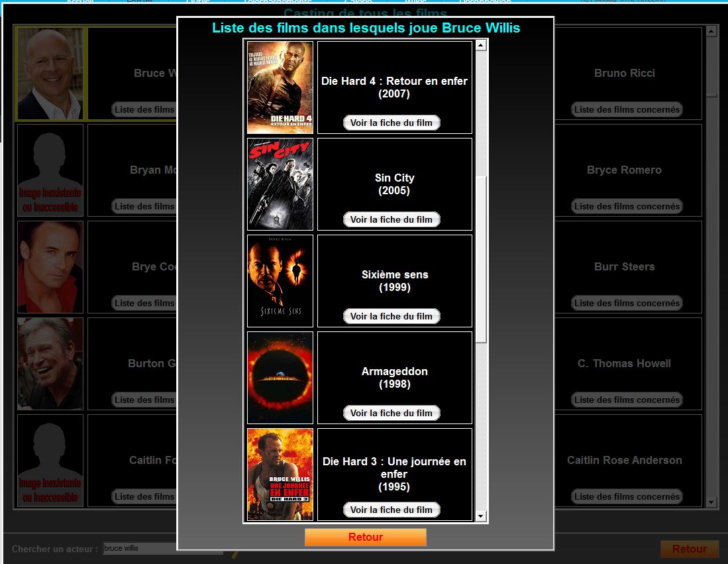Select the Die Hard 3 poster thumbnail
The height and width of the screenshot is (564, 728).
280,475
